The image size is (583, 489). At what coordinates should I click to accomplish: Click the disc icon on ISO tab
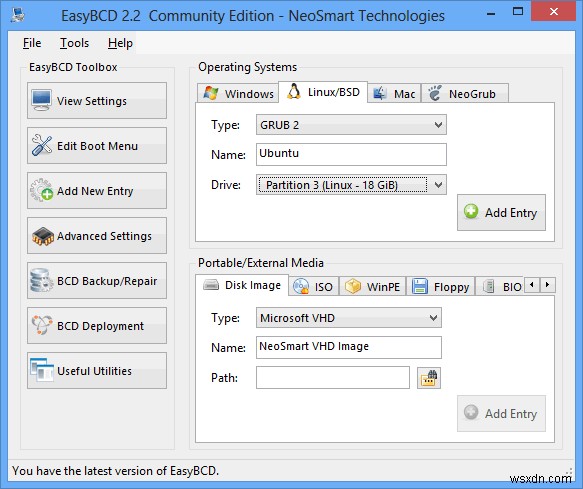click(x=301, y=286)
